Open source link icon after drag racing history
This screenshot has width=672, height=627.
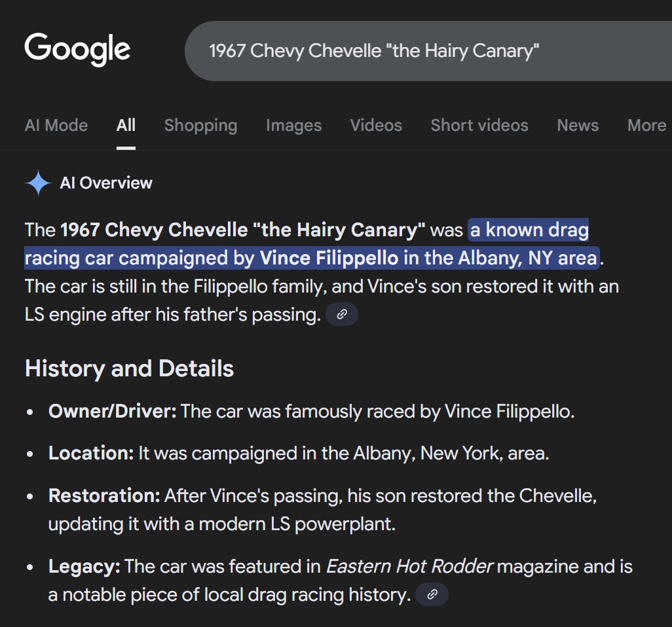432,595
